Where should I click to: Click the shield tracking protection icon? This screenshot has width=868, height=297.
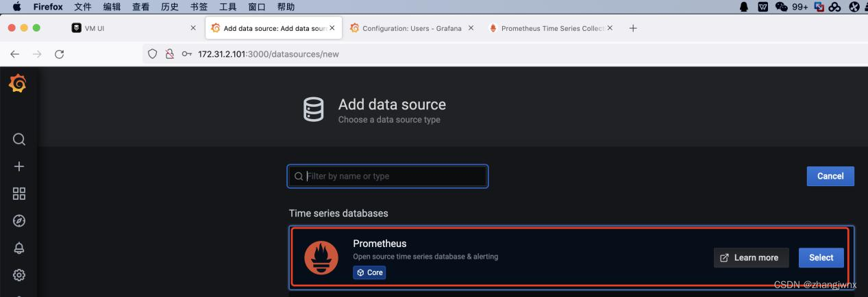pyautogui.click(x=153, y=54)
